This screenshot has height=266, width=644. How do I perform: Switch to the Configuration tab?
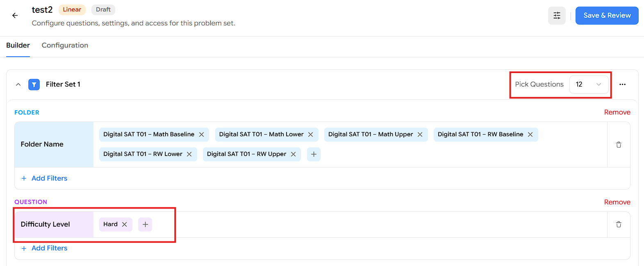[x=65, y=45]
